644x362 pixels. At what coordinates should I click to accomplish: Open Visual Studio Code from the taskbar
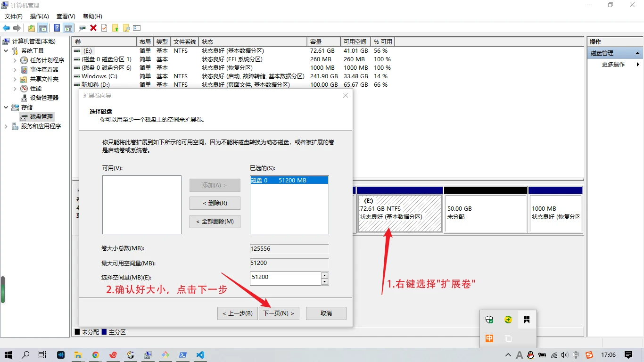(200, 355)
